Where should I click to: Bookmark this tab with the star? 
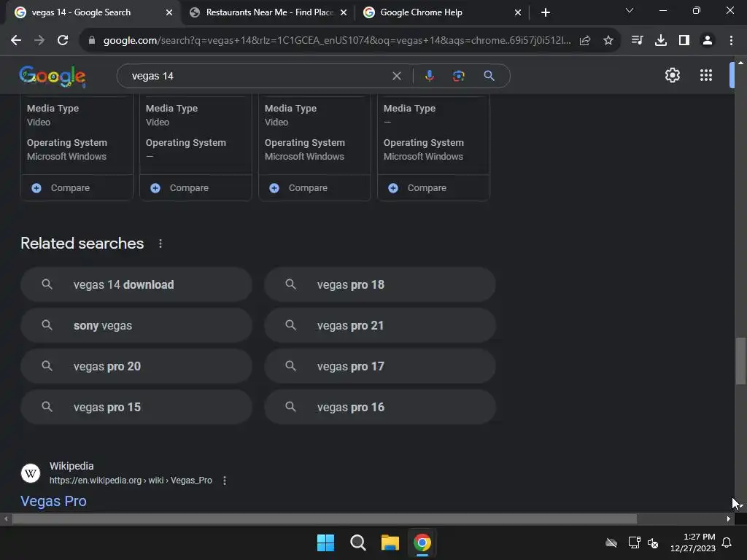point(608,41)
